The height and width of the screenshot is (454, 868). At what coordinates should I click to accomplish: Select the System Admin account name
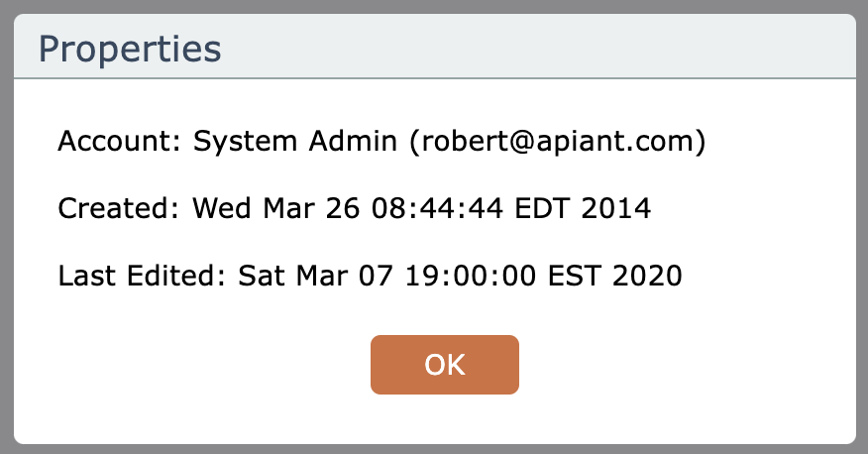point(296,142)
